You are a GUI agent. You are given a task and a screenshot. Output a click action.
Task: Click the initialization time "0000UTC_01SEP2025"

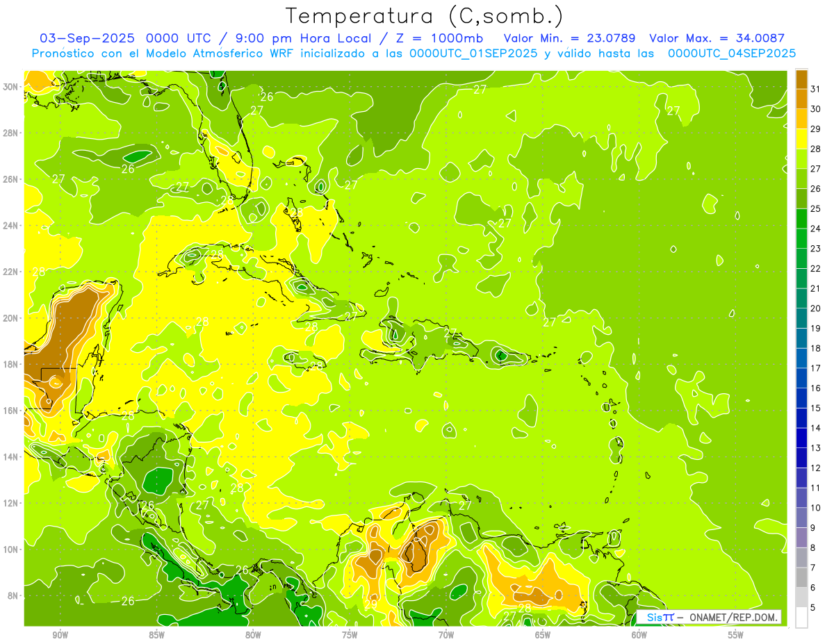click(x=473, y=53)
